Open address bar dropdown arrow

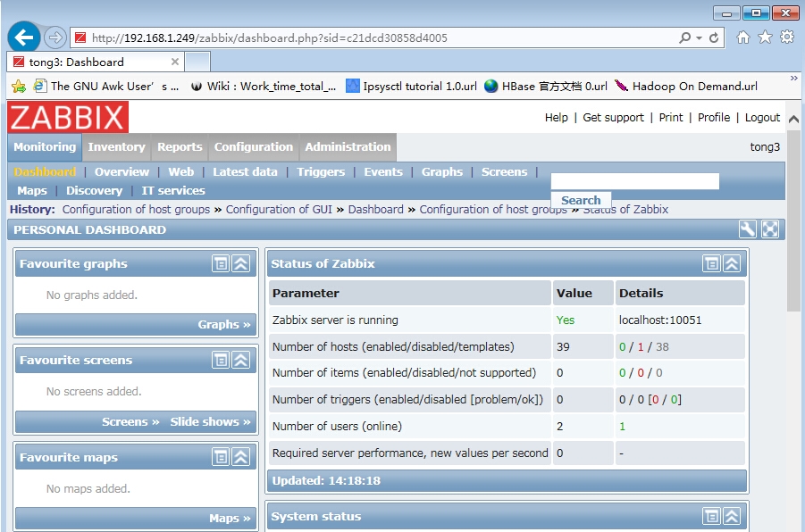[699, 38]
